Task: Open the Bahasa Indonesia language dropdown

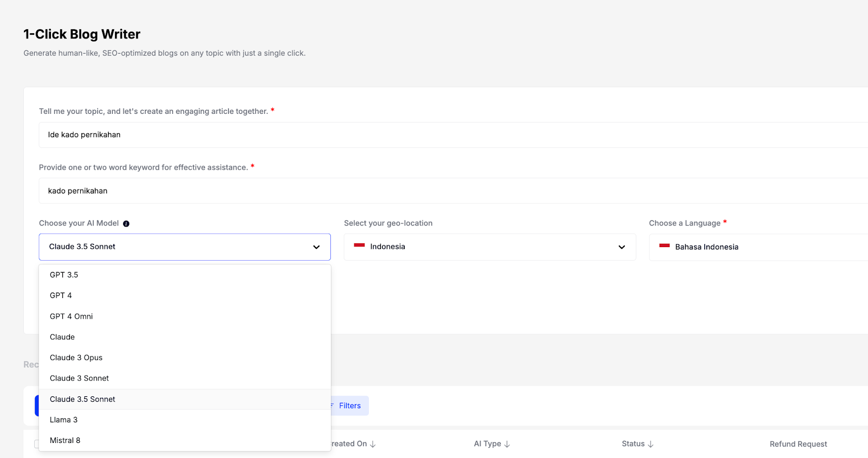Action: (x=758, y=247)
